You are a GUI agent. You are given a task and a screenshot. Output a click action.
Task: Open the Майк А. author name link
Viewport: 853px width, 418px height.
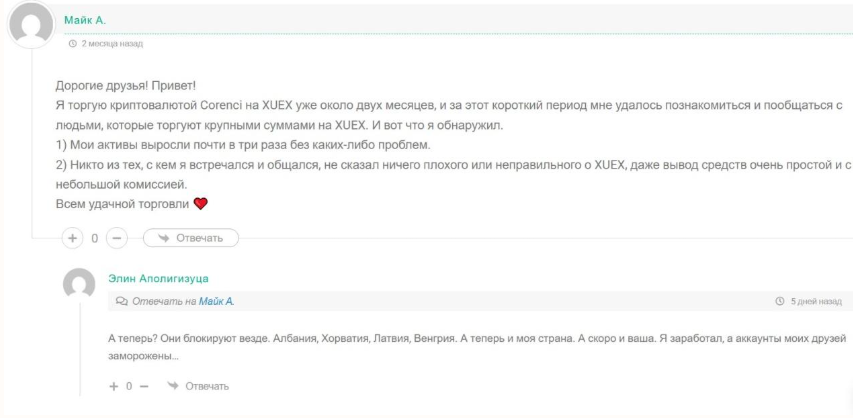point(85,19)
